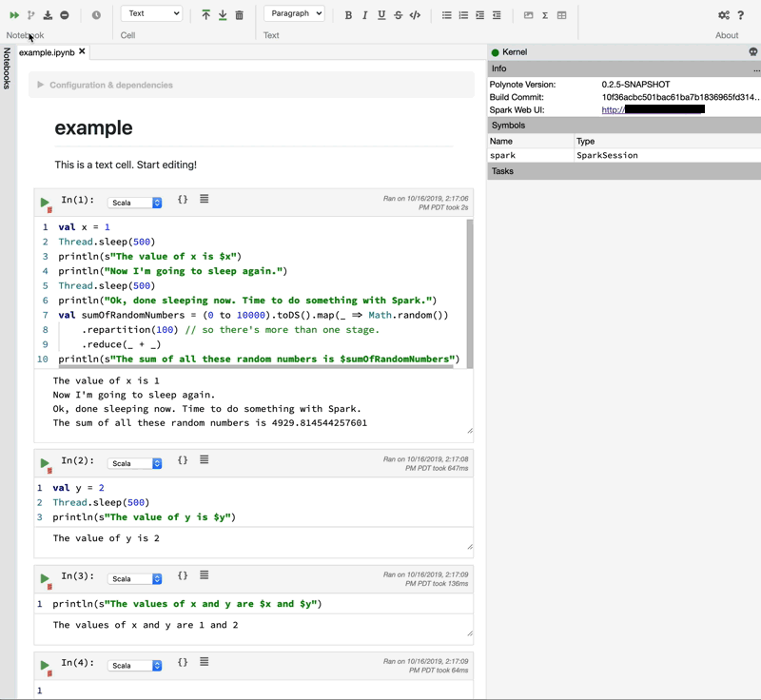Viewport: 761px width, 700px height.
Task: Toggle strikethrough text formatting
Action: (x=398, y=15)
